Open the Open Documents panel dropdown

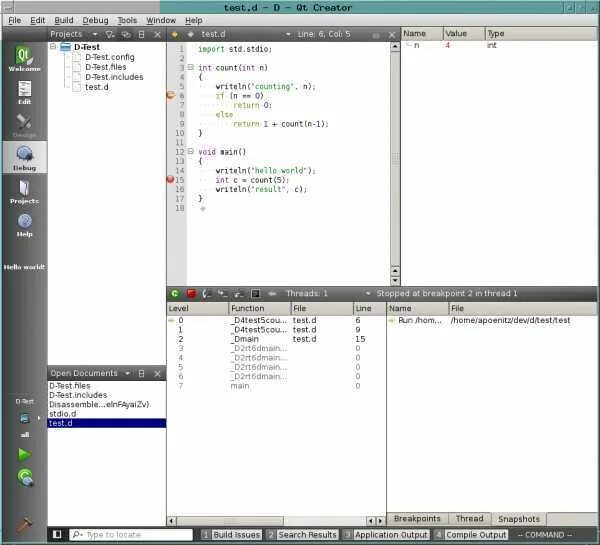tap(90, 373)
